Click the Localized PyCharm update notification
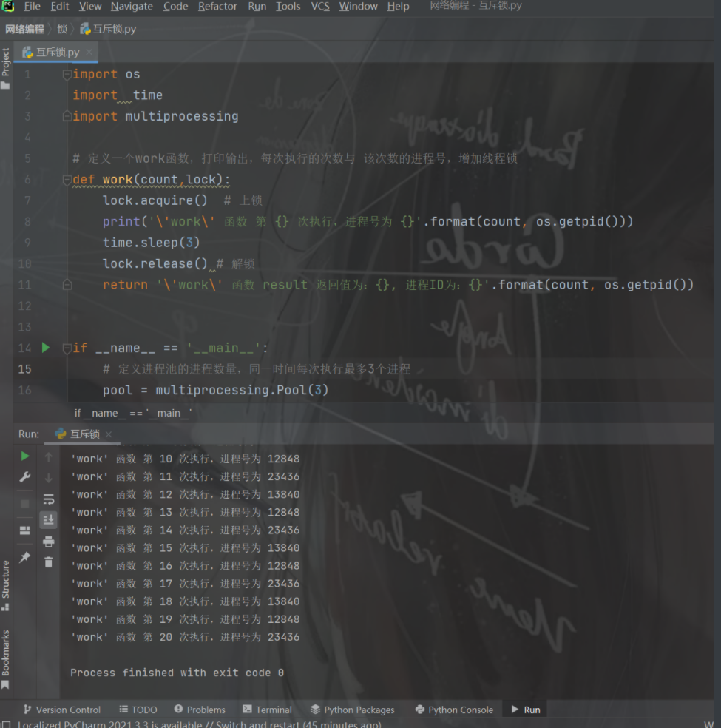The height and width of the screenshot is (728, 721). point(199,724)
